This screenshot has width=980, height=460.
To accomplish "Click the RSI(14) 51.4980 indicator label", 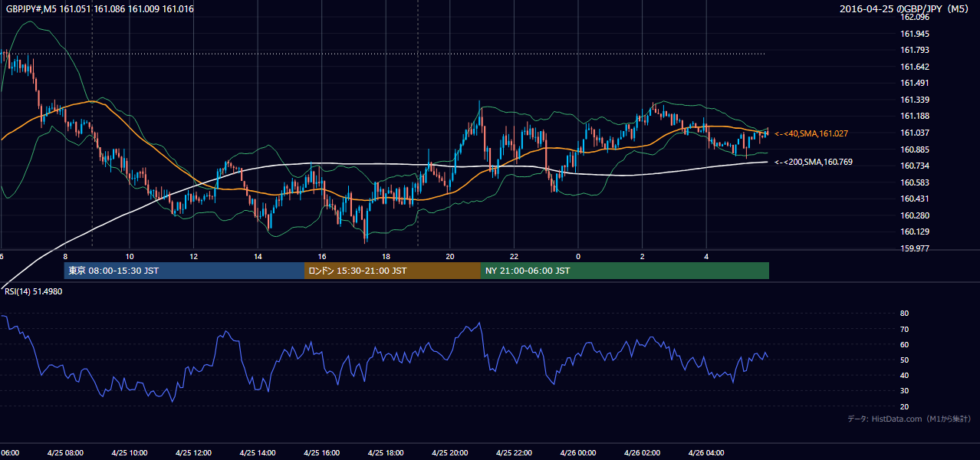I will (x=35, y=292).
